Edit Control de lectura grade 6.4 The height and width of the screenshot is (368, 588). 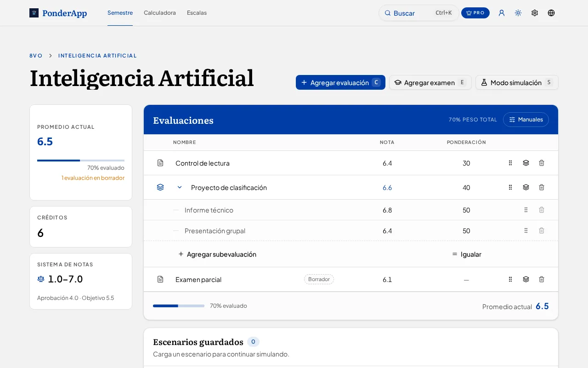[x=387, y=163]
